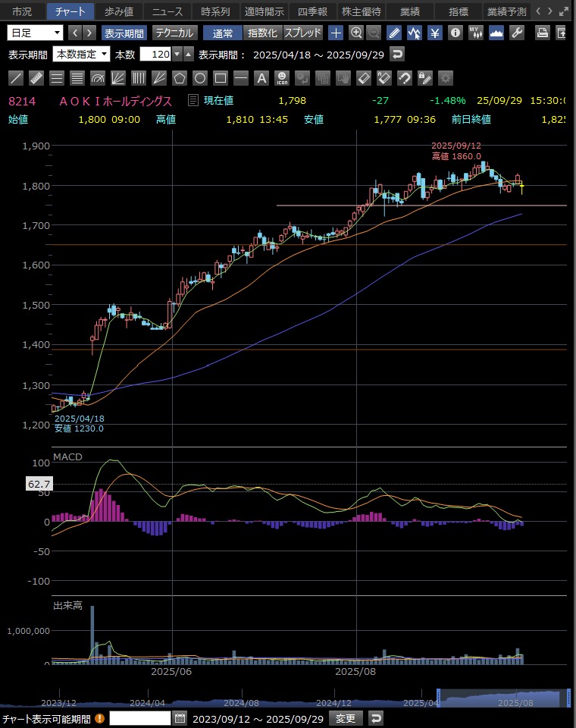
Task: Open chart settings with the wrench icon
Action: (x=517, y=33)
